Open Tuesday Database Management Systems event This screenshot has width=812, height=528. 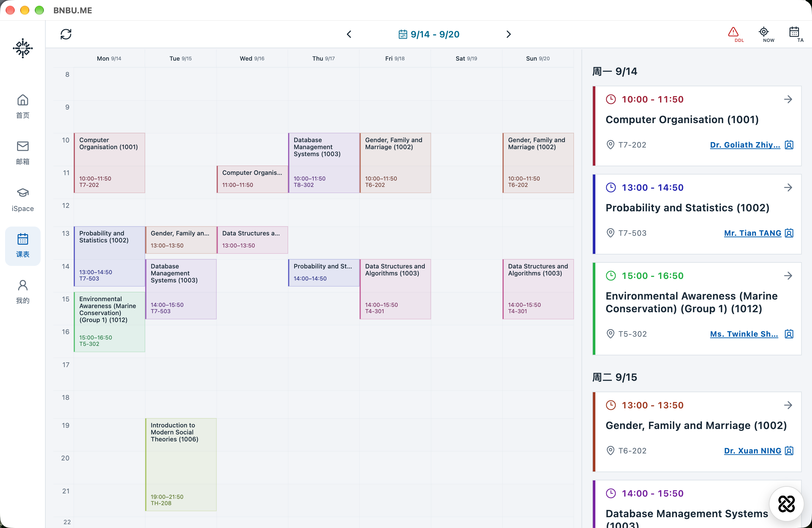[x=181, y=289]
